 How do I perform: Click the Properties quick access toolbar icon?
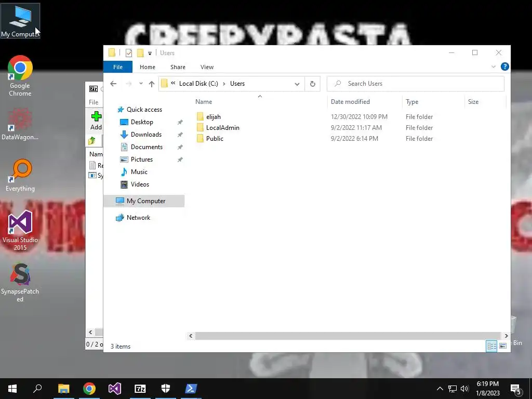point(129,53)
